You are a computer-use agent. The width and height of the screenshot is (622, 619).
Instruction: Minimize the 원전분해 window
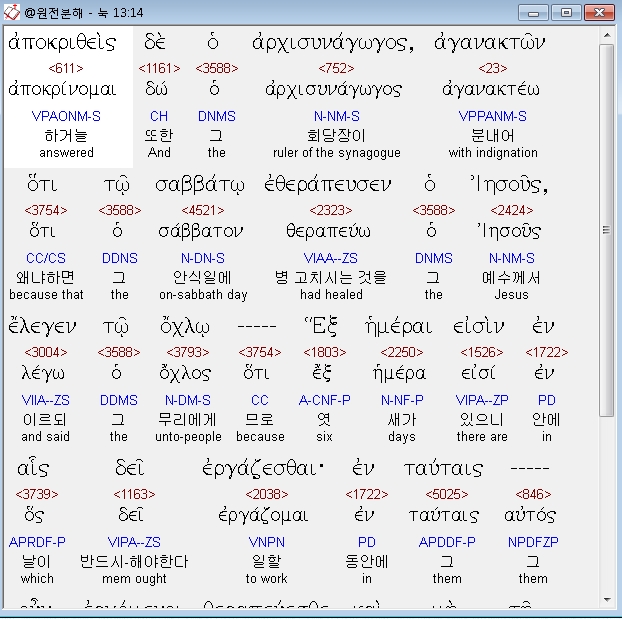pyautogui.click(x=533, y=13)
